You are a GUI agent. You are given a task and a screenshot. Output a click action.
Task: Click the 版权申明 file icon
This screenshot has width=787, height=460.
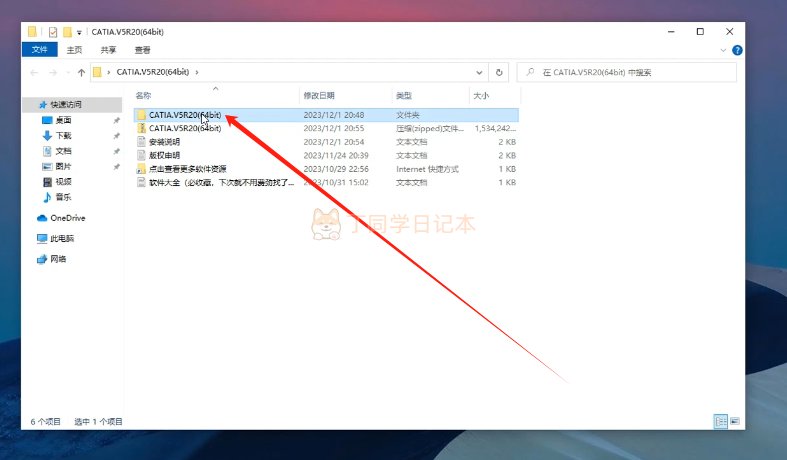(142, 156)
